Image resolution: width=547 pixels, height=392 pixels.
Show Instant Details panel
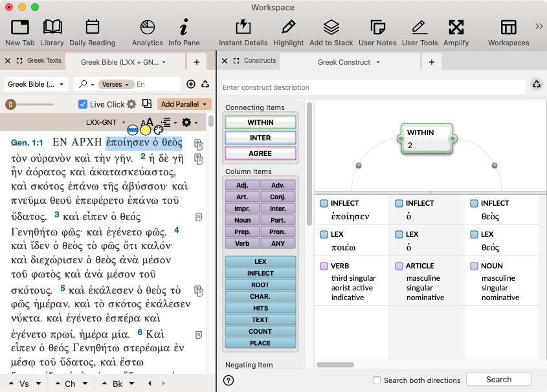(243, 32)
